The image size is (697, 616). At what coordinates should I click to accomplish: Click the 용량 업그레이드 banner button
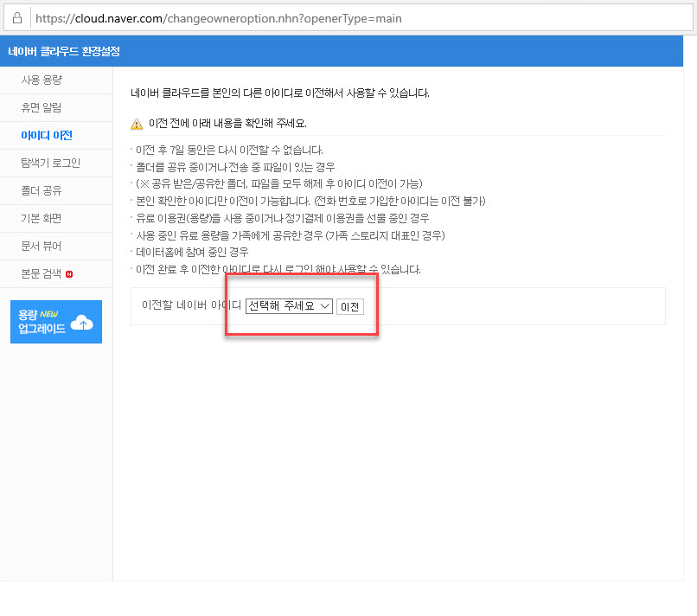coord(56,322)
